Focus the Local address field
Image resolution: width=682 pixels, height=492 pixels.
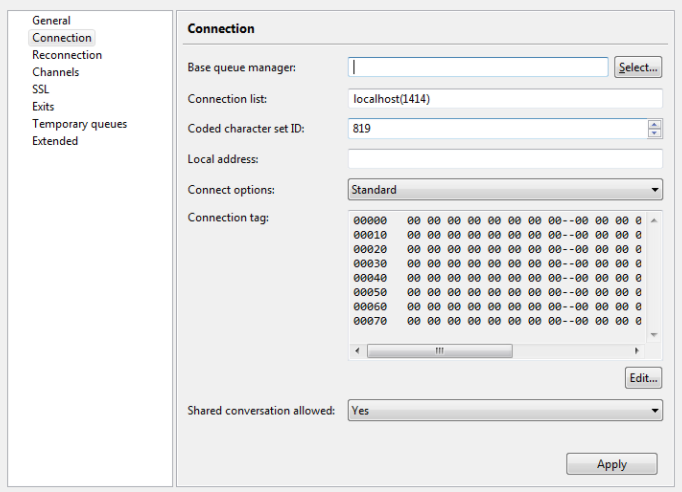point(505,159)
